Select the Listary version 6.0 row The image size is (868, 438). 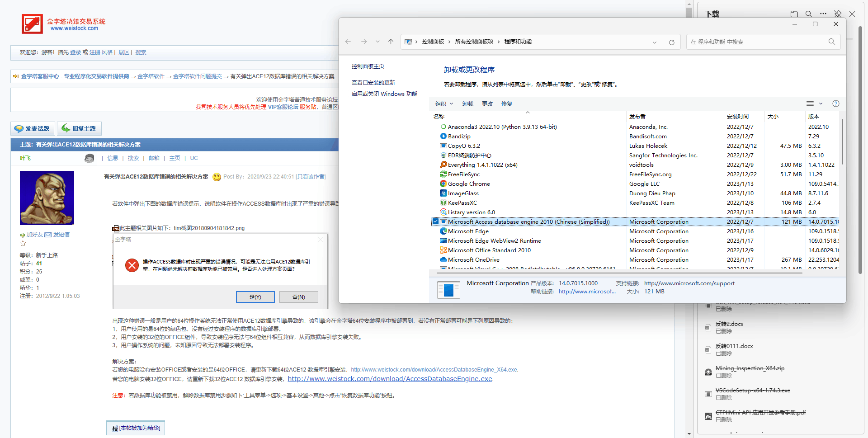[635, 212]
